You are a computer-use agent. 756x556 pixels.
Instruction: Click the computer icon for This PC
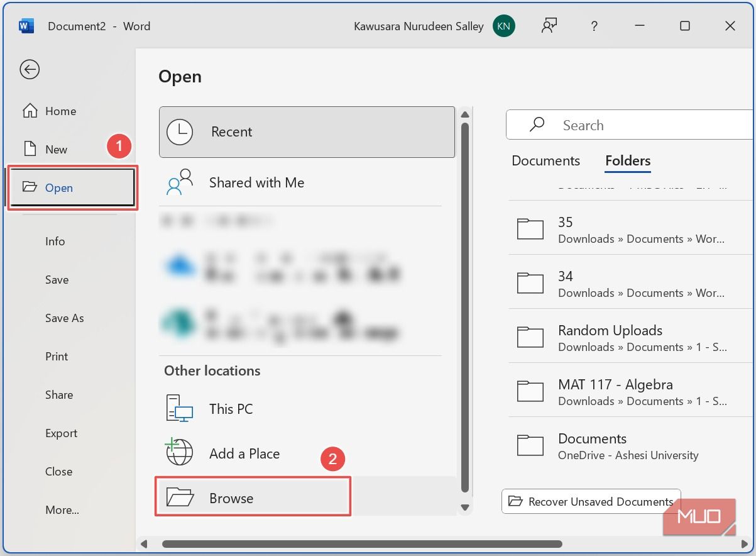tap(180, 409)
